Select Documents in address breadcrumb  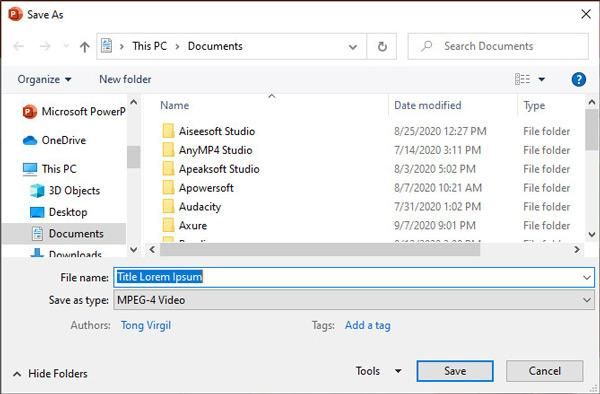(215, 46)
